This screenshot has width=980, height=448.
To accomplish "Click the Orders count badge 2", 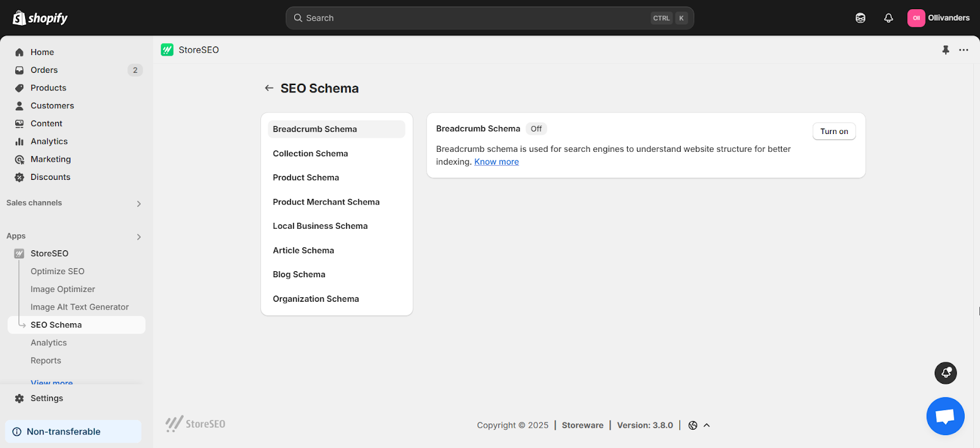I will click(135, 70).
